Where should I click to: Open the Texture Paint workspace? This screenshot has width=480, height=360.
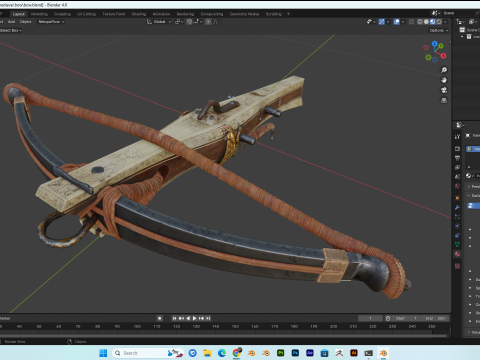(114, 14)
